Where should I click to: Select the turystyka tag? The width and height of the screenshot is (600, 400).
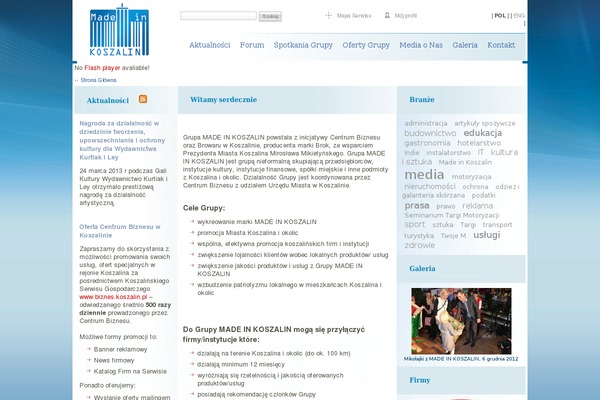[419, 236]
